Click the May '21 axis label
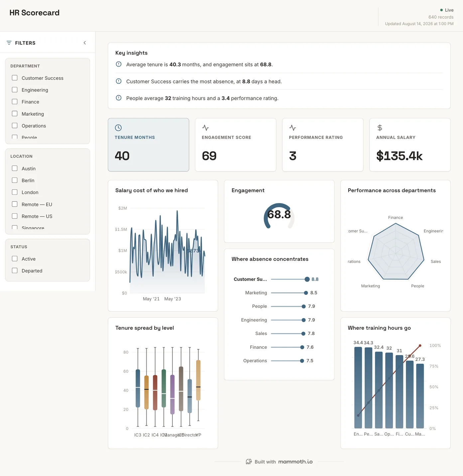This screenshot has width=463, height=476. click(x=151, y=299)
